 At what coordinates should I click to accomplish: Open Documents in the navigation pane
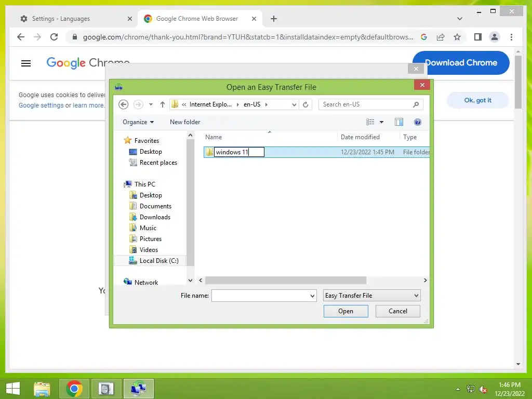[155, 206]
